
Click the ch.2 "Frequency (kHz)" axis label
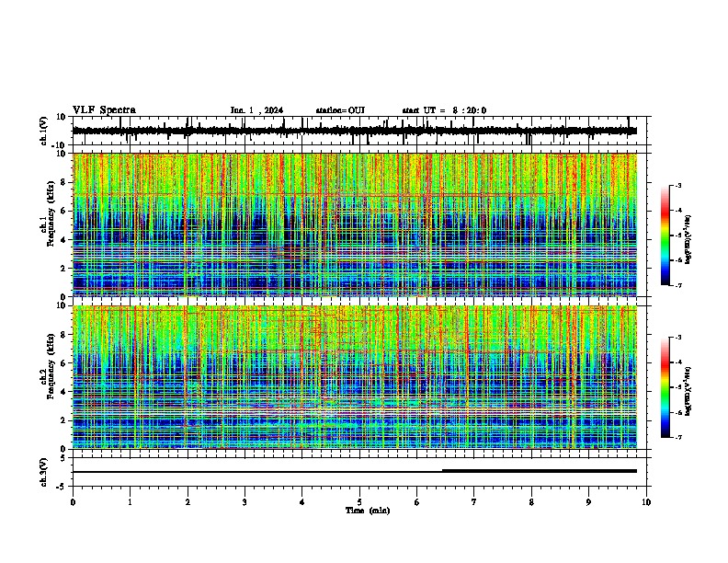(x=51, y=365)
